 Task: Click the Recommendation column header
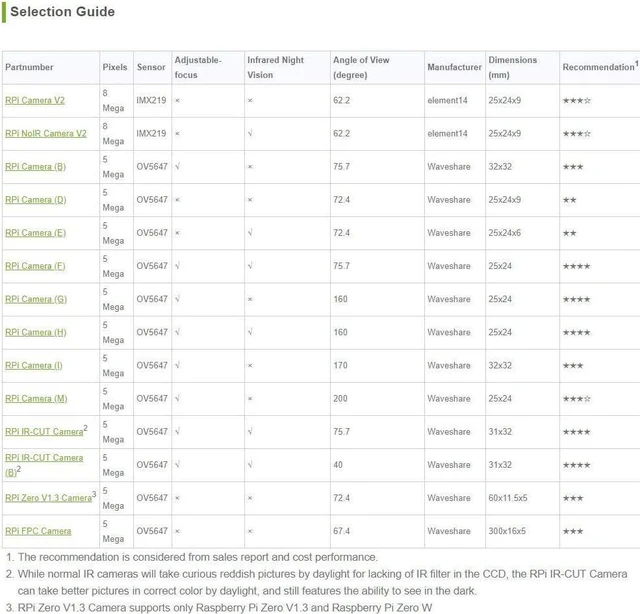click(600, 67)
